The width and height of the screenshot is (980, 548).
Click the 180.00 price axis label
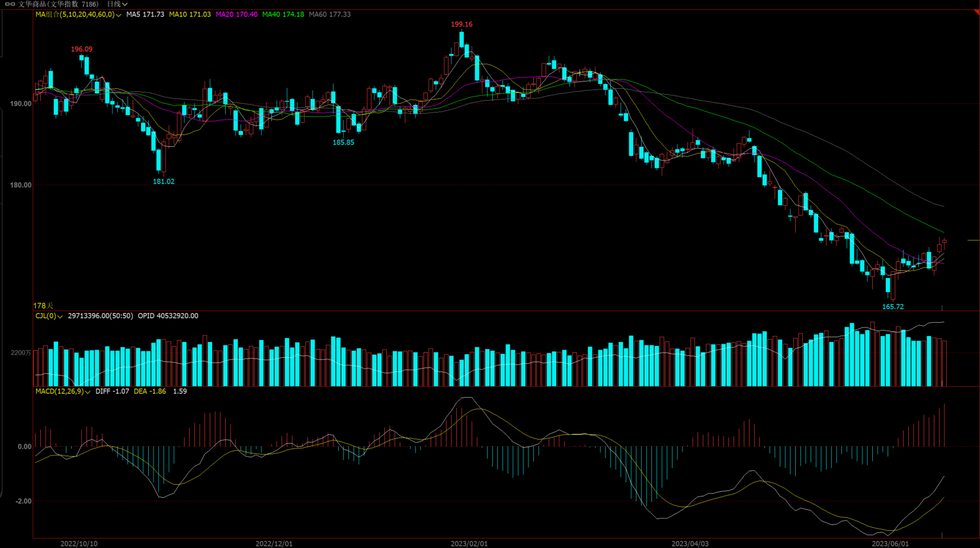(x=21, y=185)
